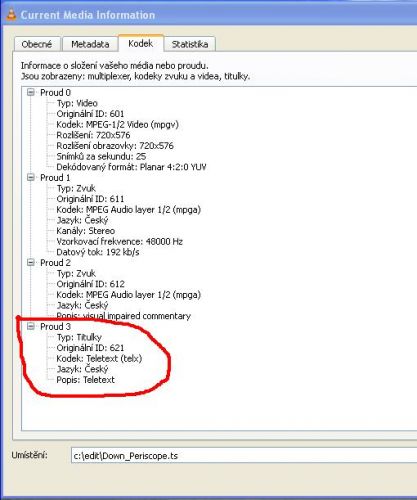Select Kodek: Teletext (telx) entry
The image size is (417, 500).
tap(99, 358)
